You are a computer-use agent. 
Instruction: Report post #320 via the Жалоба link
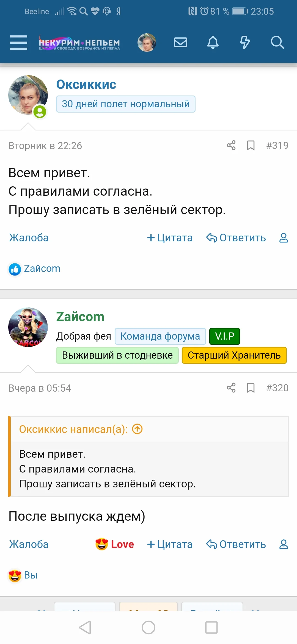tap(29, 544)
